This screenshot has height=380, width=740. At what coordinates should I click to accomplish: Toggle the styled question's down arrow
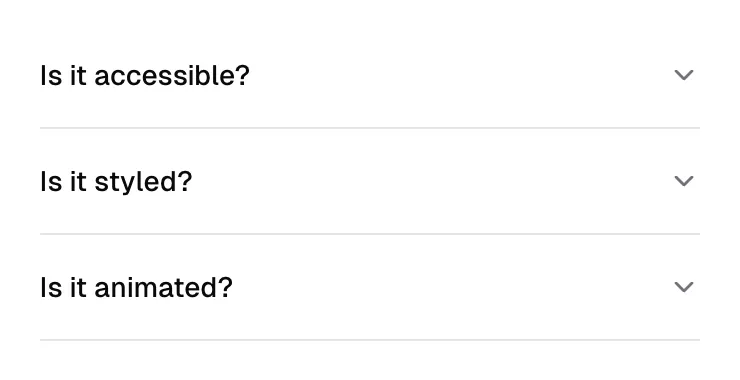point(684,181)
